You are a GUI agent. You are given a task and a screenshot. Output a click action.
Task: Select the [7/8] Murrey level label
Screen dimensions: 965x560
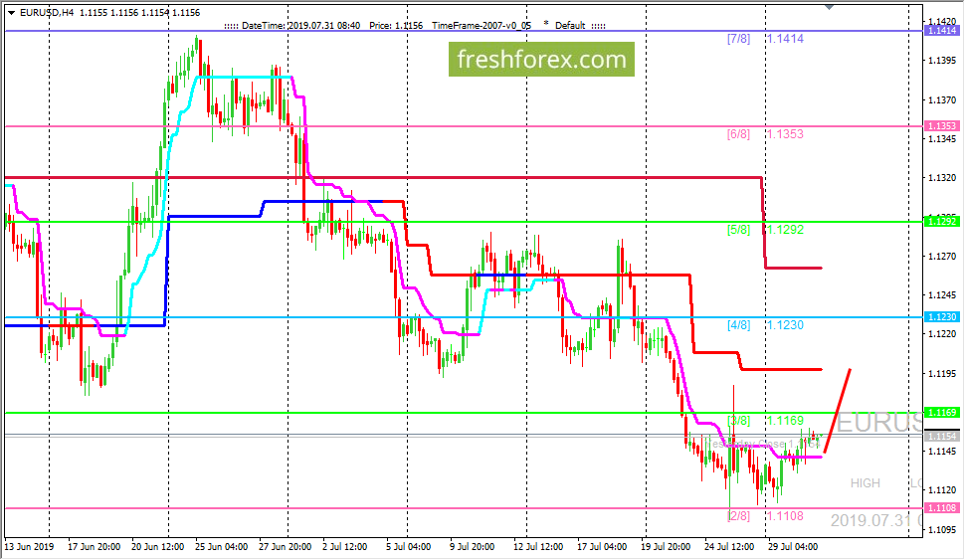pyautogui.click(x=738, y=39)
